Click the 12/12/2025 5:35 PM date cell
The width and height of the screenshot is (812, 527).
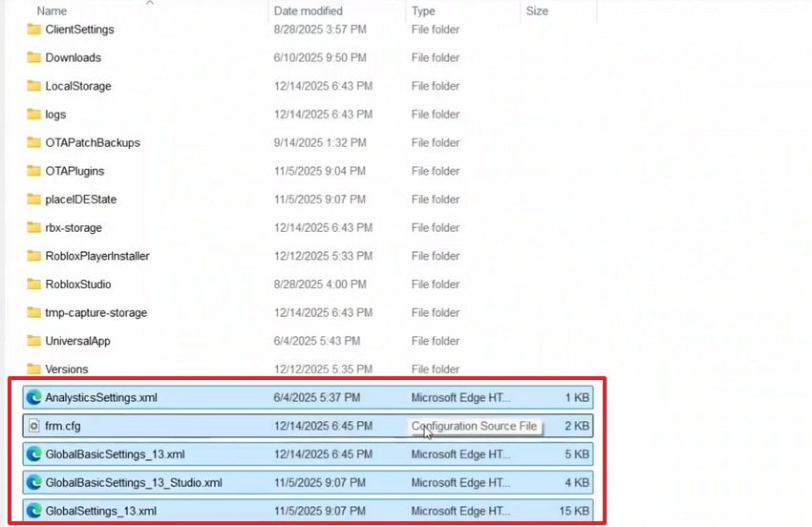click(x=323, y=369)
